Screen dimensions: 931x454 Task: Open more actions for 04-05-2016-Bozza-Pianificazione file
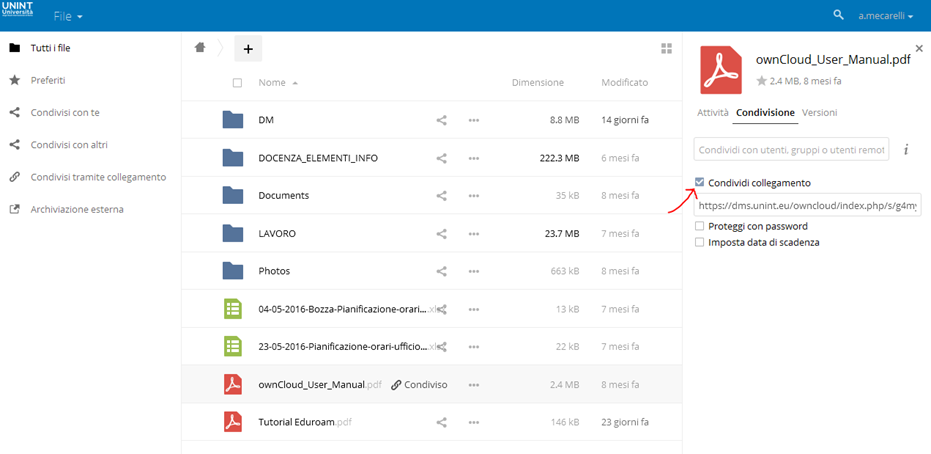click(x=473, y=309)
